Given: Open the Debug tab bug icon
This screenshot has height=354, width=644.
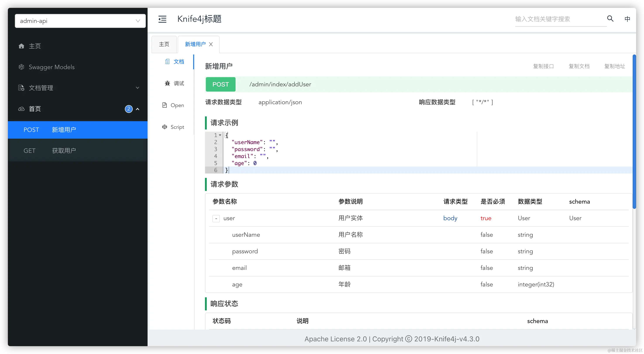Looking at the screenshot, I should point(167,83).
